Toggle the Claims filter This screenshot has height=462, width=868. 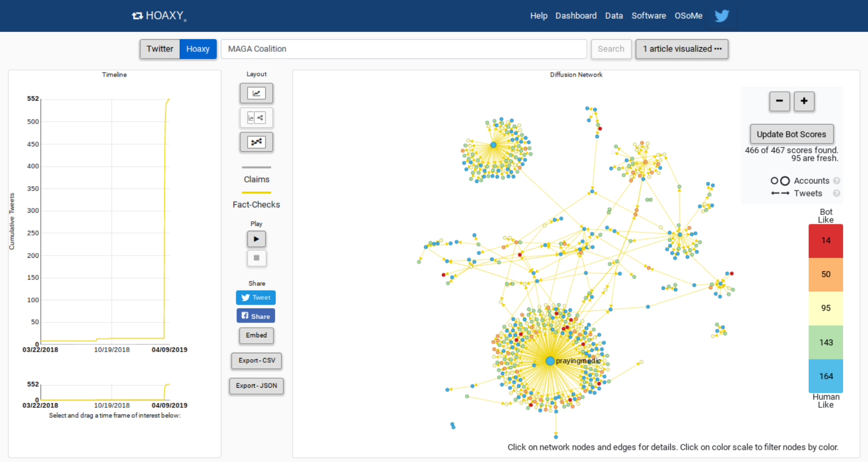point(257,179)
